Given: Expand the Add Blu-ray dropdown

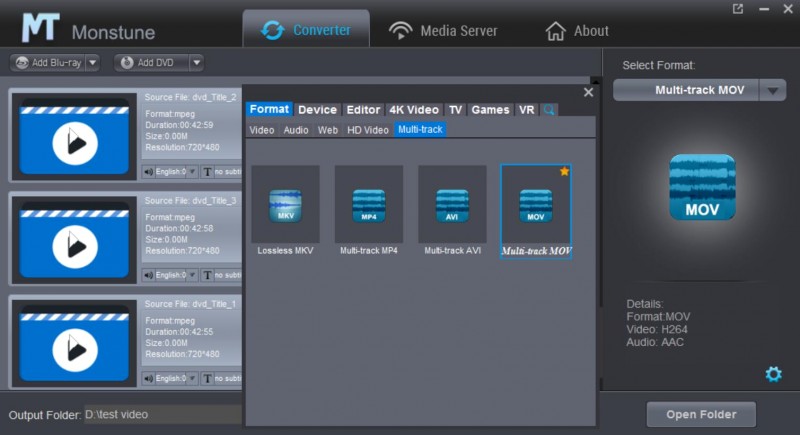Looking at the screenshot, I should [x=93, y=62].
